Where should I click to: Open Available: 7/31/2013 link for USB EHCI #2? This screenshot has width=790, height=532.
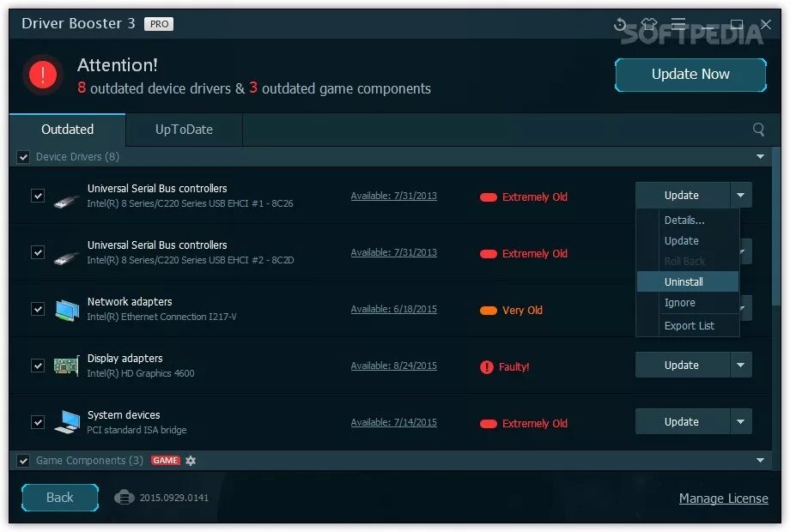point(394,252)
